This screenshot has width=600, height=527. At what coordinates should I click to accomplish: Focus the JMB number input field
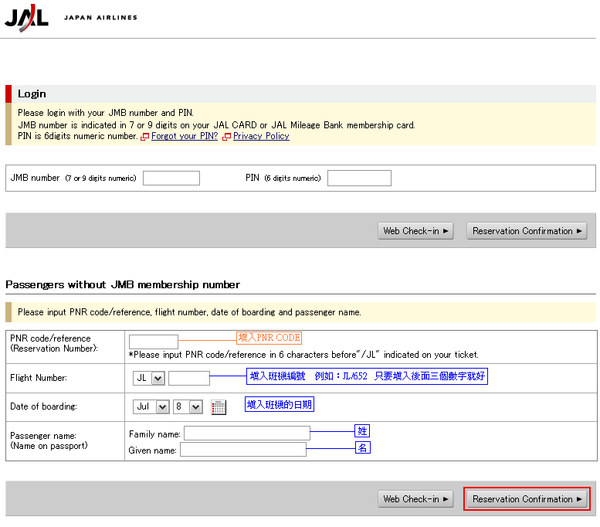[171, 178]
